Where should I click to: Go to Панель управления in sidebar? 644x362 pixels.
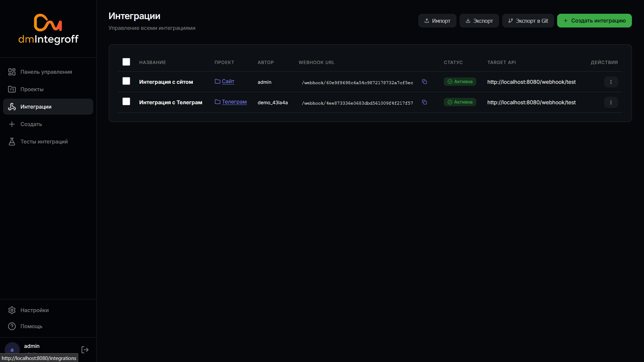click(46, 72)
